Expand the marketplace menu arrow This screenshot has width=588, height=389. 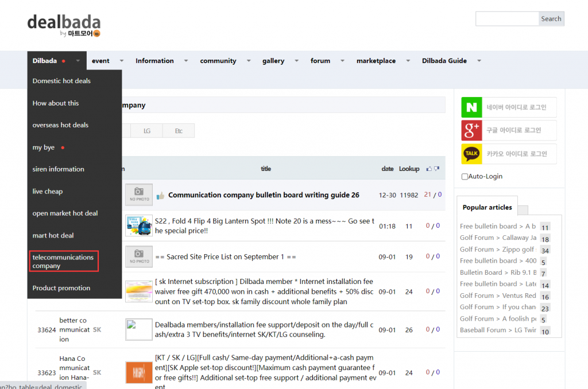point(408,61)
